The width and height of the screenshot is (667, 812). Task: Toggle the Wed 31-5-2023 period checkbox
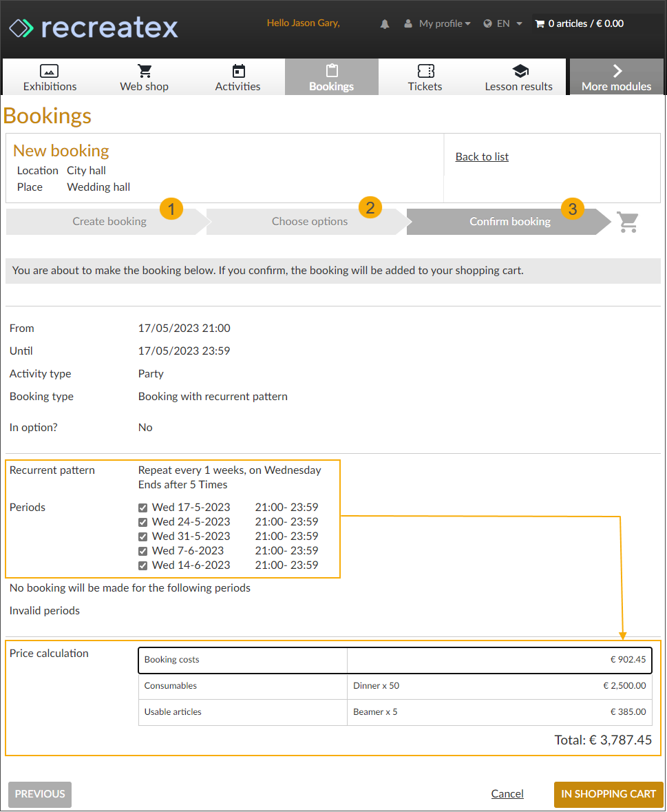143,537
